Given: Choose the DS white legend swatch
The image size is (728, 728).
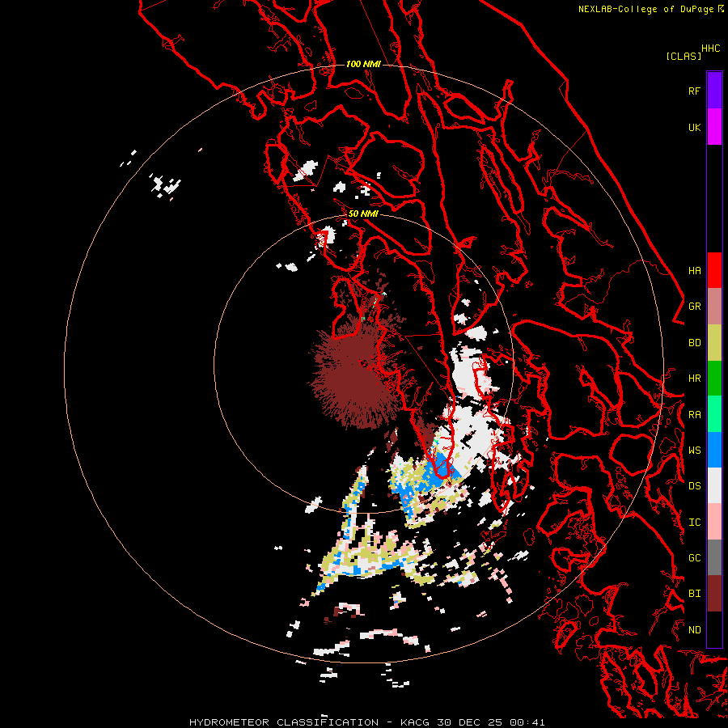Looking at the screenshot, I should tap(714, 485).
